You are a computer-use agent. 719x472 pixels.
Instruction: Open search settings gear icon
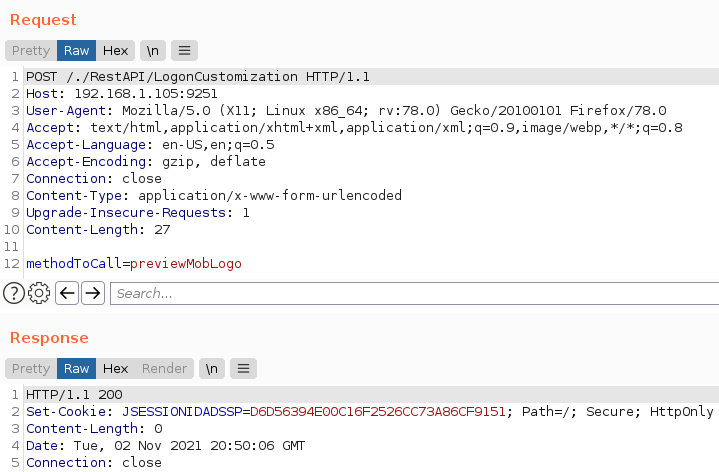coord(40,293)
